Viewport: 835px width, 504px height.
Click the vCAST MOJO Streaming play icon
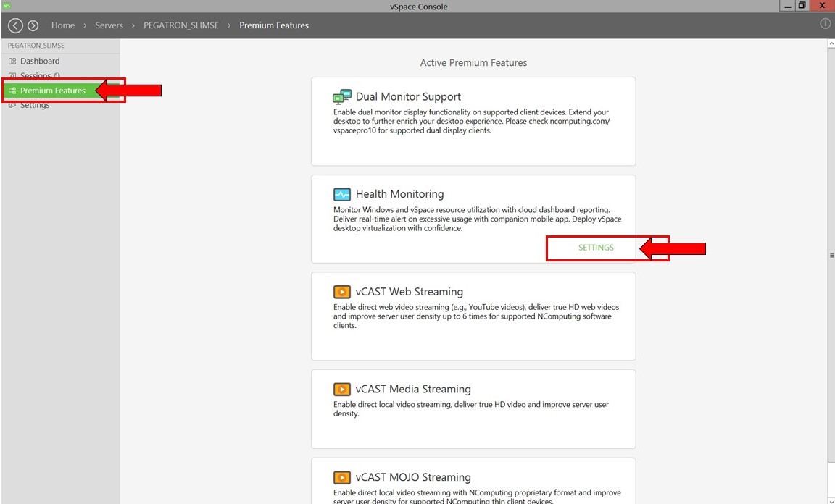(342, 477)
